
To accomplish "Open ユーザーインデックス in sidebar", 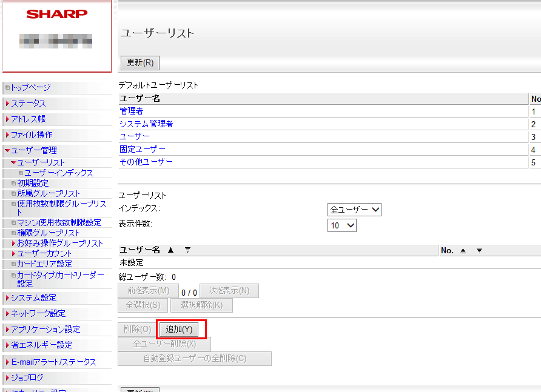I will [58, 173].
